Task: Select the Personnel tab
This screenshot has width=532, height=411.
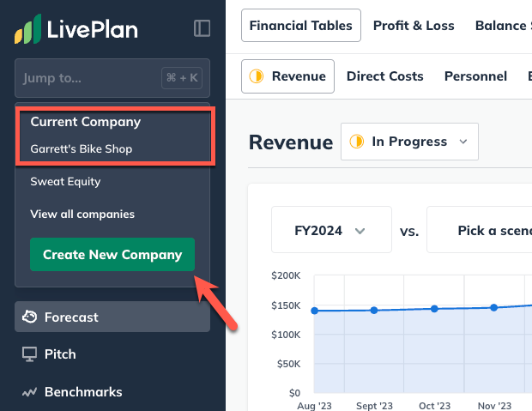Action: (475, 76)
